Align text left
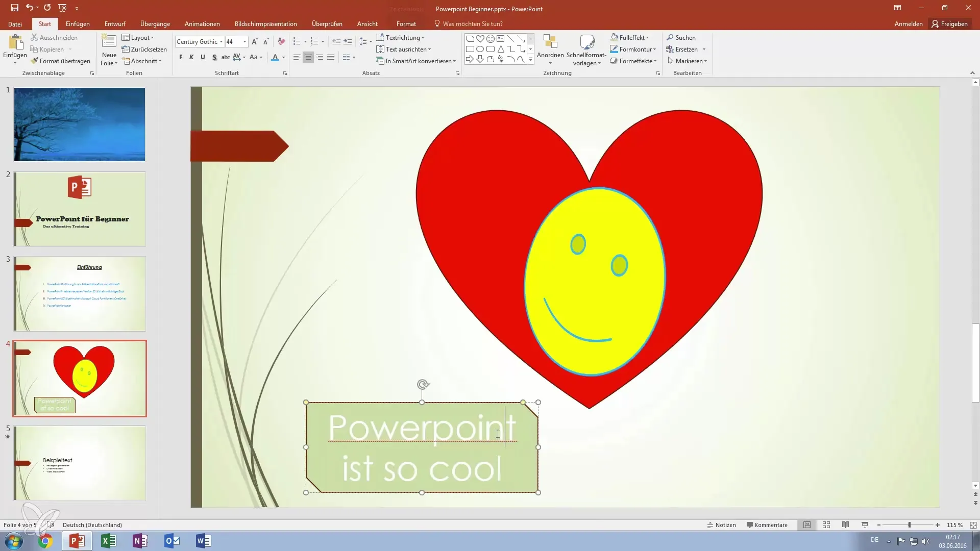Viewport: 980px width, 551px height. coord(297,57)
